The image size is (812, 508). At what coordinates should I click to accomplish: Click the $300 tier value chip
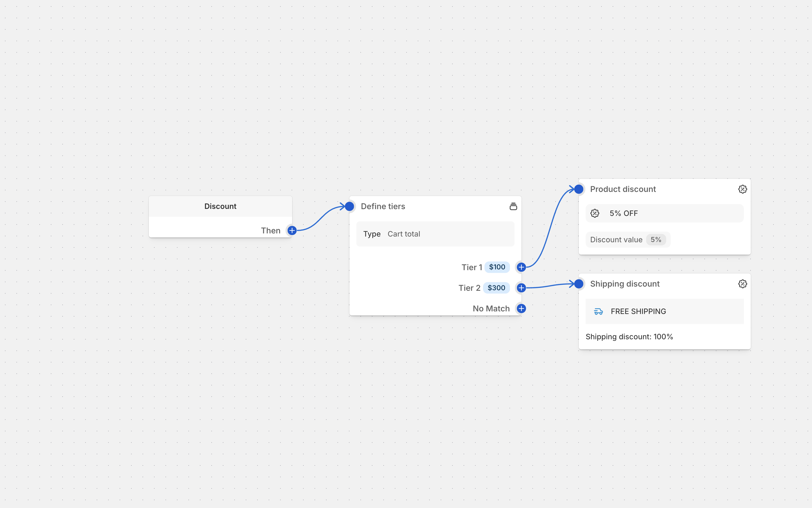click(x=496, y=288)
